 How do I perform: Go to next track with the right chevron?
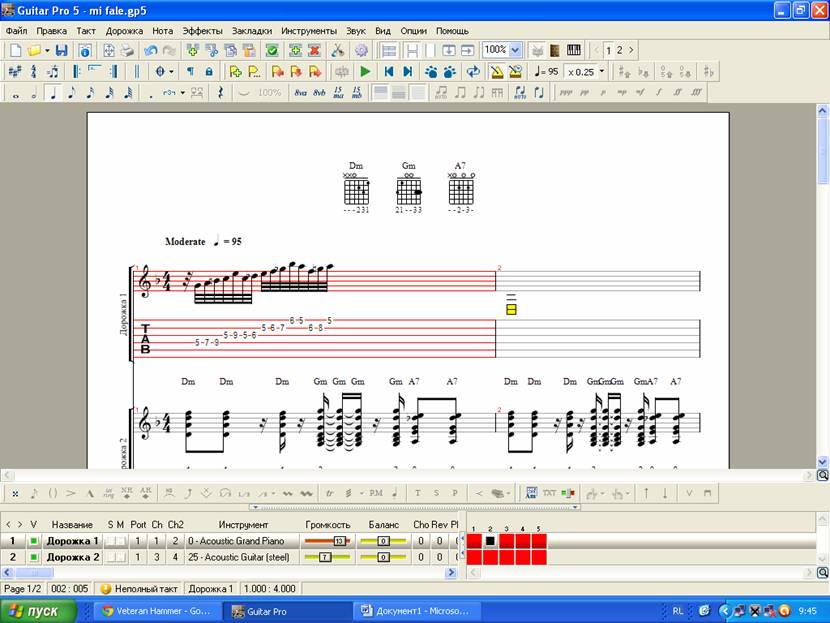click(x=631, y=50)
